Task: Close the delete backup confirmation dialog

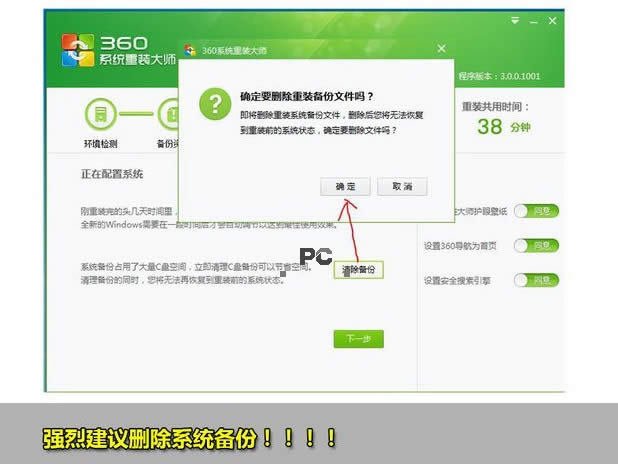Action: click(441, 49)
